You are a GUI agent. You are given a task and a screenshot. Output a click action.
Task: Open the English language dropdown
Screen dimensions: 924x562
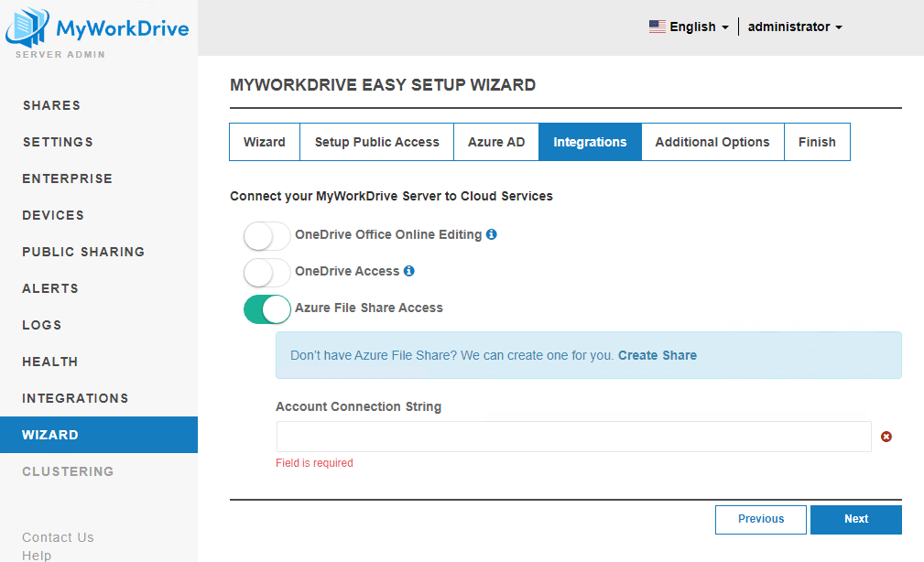point(689,27)
